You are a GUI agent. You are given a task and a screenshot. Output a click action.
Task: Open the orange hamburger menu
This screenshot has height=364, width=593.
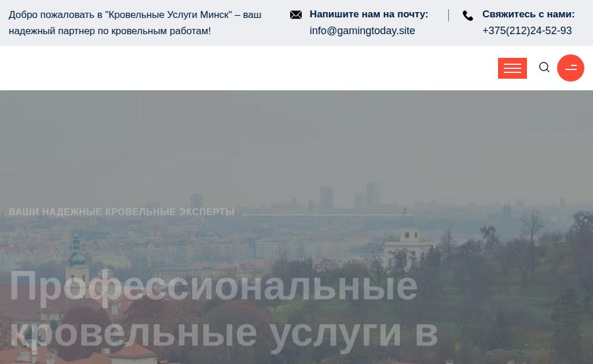(512, 68)
